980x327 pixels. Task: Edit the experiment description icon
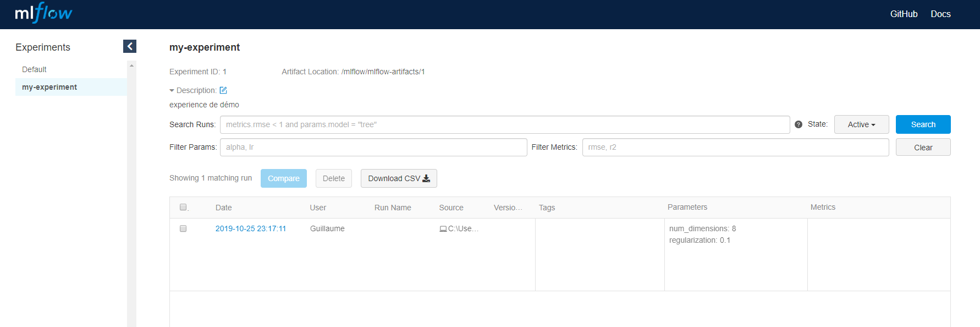[x=223, y=90]
